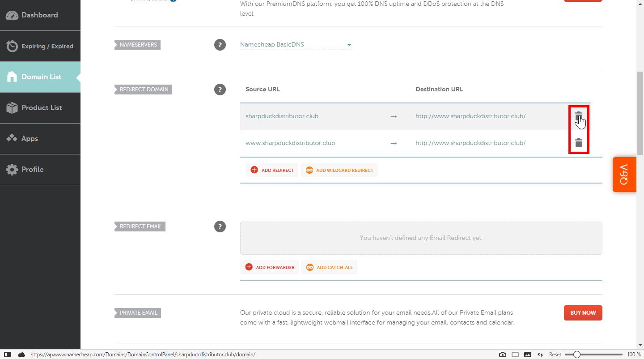
Task: Click the Product List box icon
Action: [12, 108]
